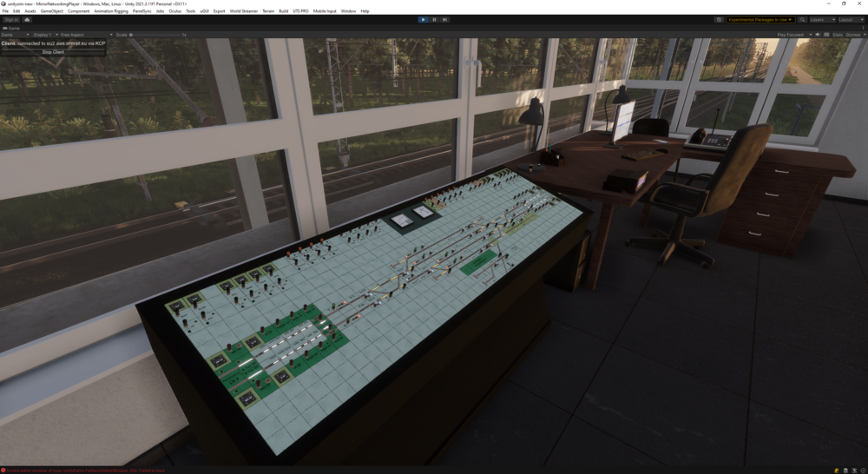Open the Window menu
Screen dimensions: 868x474
click(348, 11)
